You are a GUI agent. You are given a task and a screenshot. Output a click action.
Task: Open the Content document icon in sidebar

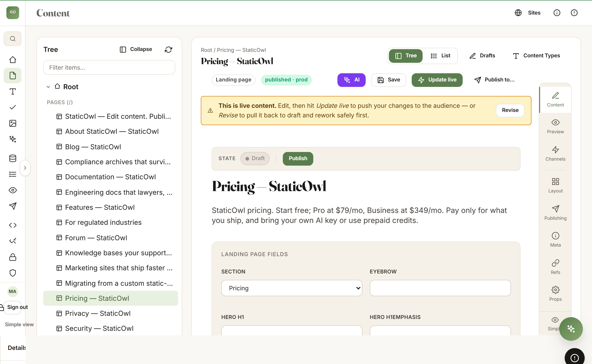click(13, 76)
